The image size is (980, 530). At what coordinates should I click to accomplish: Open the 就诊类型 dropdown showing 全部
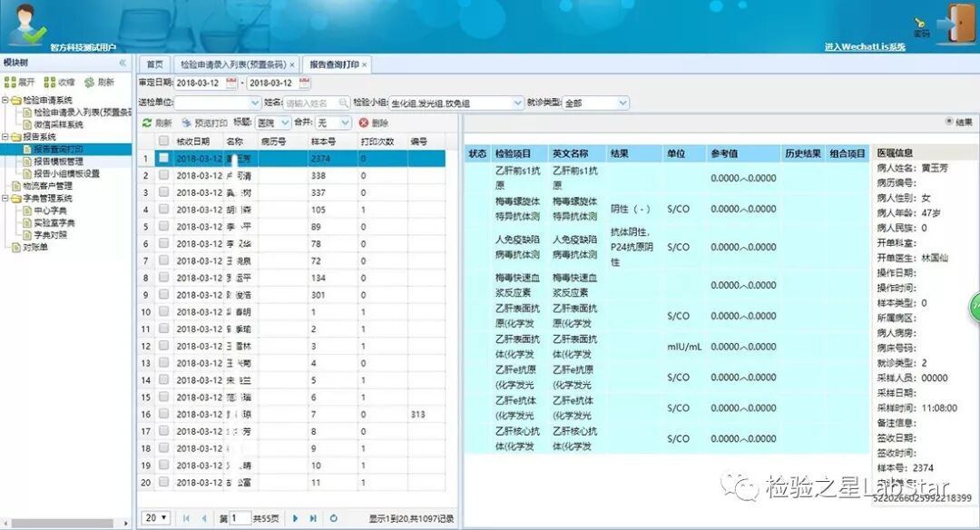[x=622, y=103]
